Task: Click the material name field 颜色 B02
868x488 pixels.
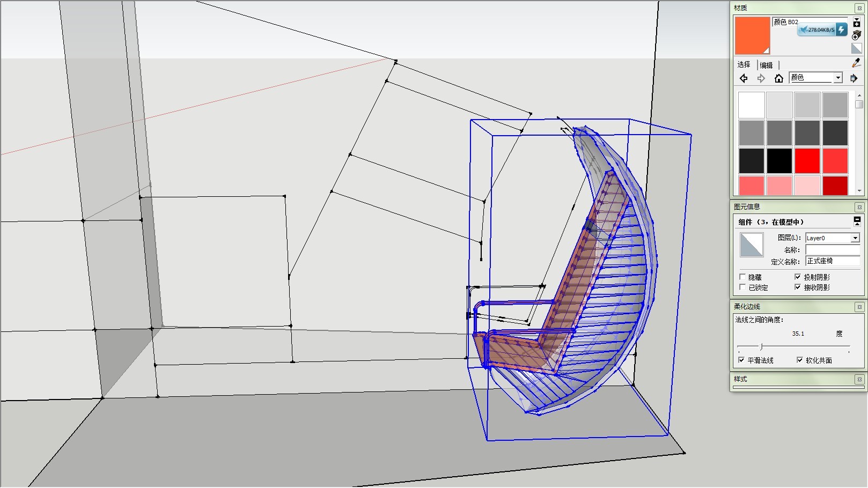Action: click(x=810, y=22)
